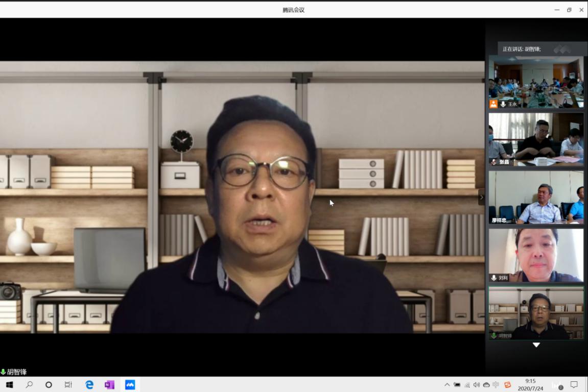This screenshot has height=392, width=588.
Task: Click the clock showing 9:15 in the taskbar
Action: point(530,385)
